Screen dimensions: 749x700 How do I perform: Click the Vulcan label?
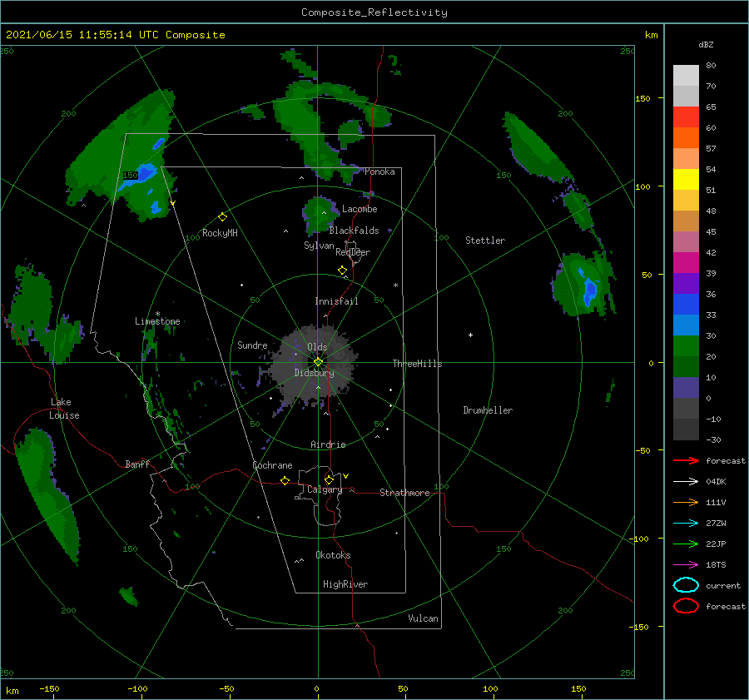pyautogui.click(x=423, y=618)
